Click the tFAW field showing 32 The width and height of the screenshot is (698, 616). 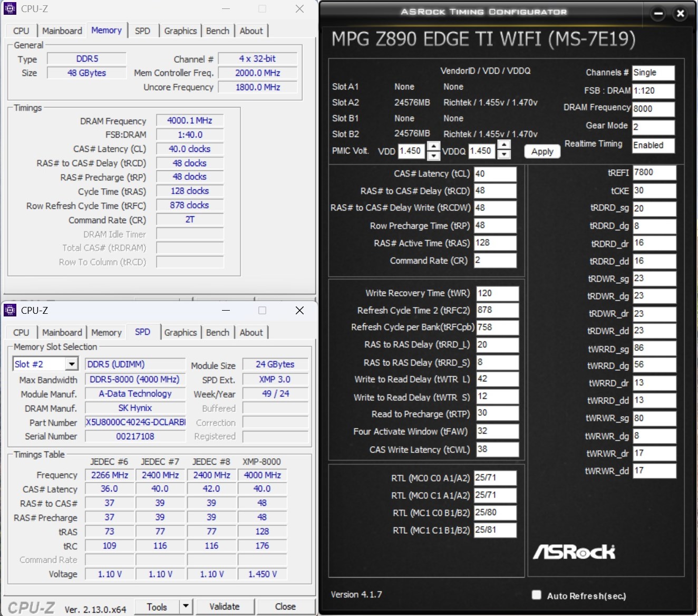coord(498,431)
